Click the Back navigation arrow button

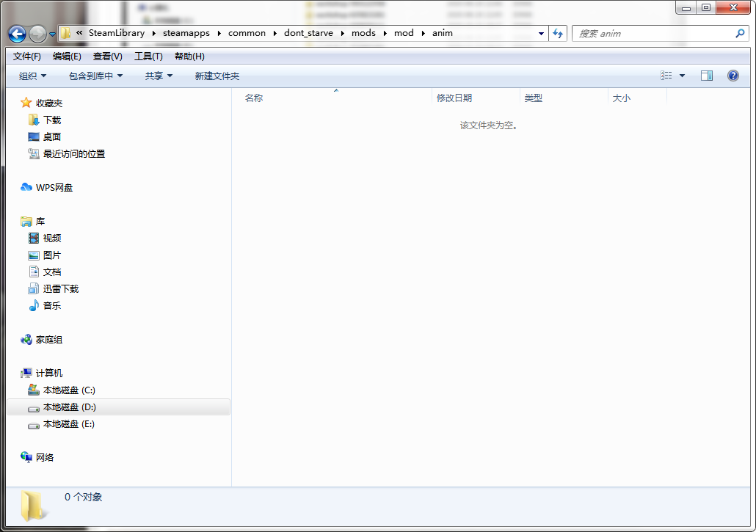[18, 34]
